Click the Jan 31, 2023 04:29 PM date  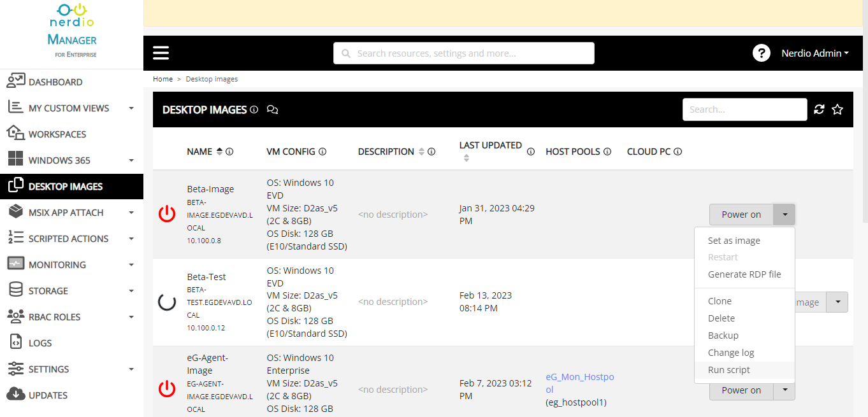(x=497, y=215)
